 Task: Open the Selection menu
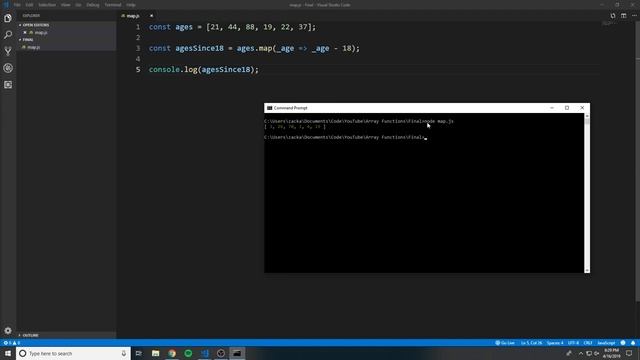(47, 5)
